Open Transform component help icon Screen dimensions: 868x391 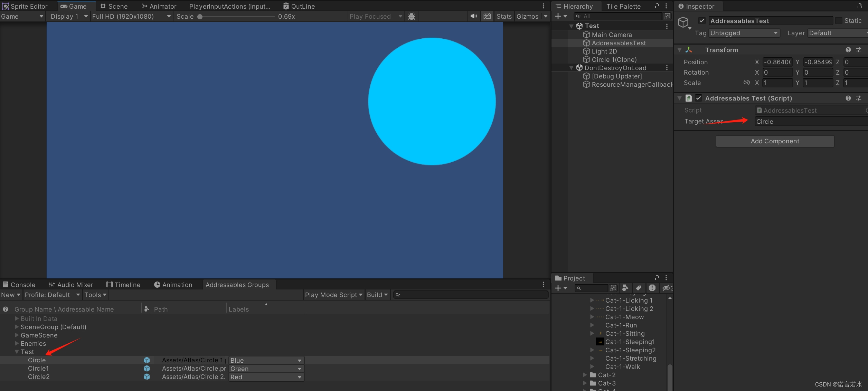848,50
